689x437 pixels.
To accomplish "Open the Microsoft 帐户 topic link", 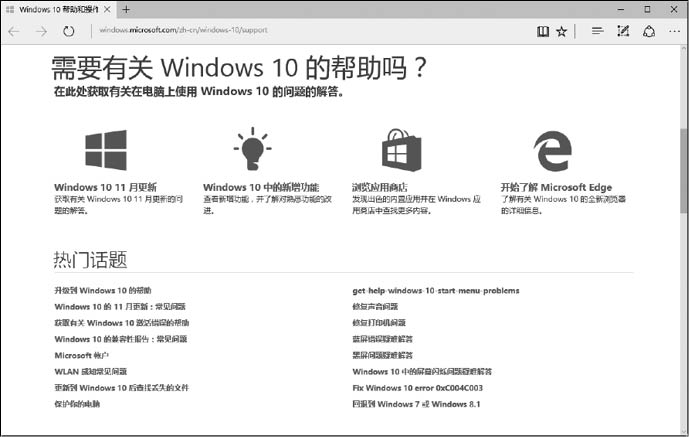I will [x=81, y=355].
